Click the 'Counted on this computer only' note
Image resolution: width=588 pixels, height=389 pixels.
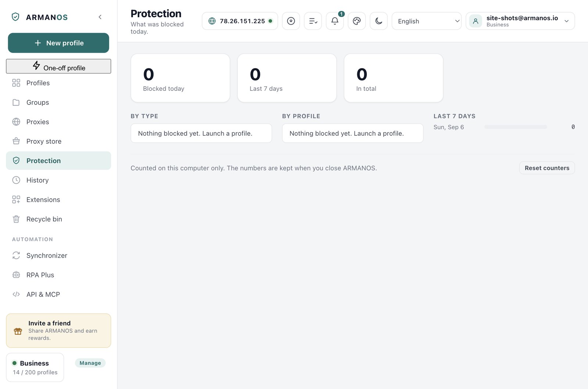pyautogui.click(x=254, y=168)
